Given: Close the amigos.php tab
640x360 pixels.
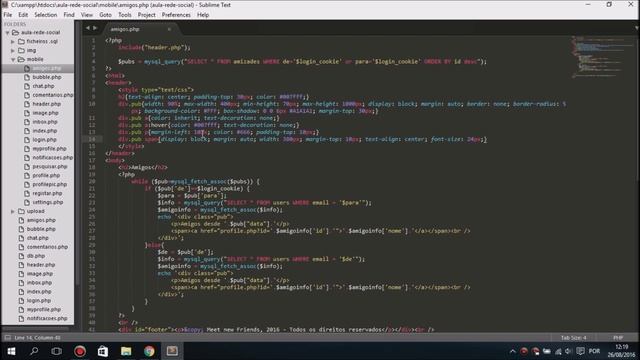Looking at the screenshot, I should coord(169,29).
